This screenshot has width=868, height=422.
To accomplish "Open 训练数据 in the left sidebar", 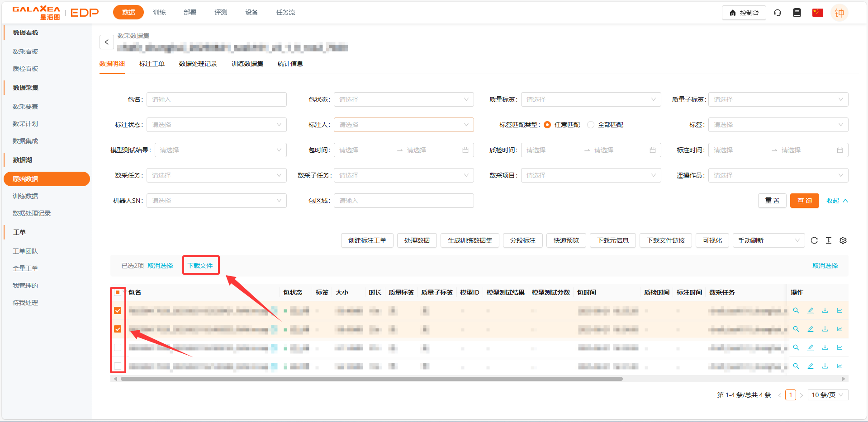I will coord(25,196).
